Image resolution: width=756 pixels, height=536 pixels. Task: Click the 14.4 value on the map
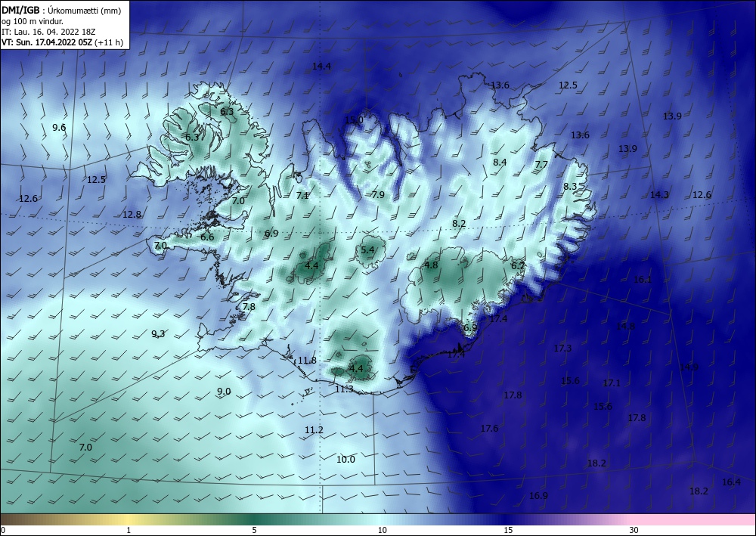(x=321, y=67)
